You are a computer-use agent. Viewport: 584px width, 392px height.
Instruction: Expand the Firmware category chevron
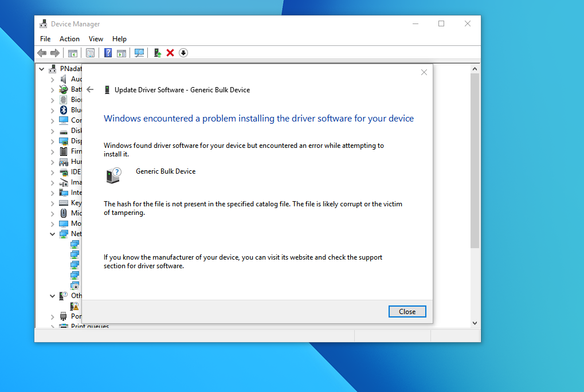pyautogui.click(x=53, y=151)
